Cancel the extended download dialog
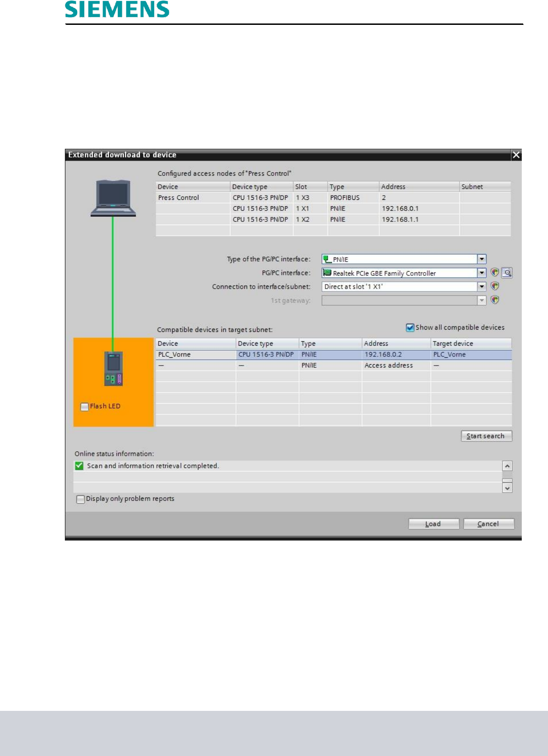This screenshot has height=756, width=548. point(489,524)
